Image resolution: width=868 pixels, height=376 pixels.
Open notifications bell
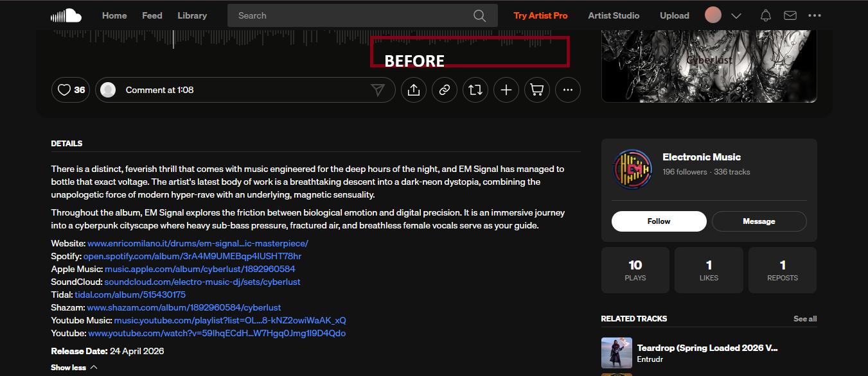click(x=765, y=15)
